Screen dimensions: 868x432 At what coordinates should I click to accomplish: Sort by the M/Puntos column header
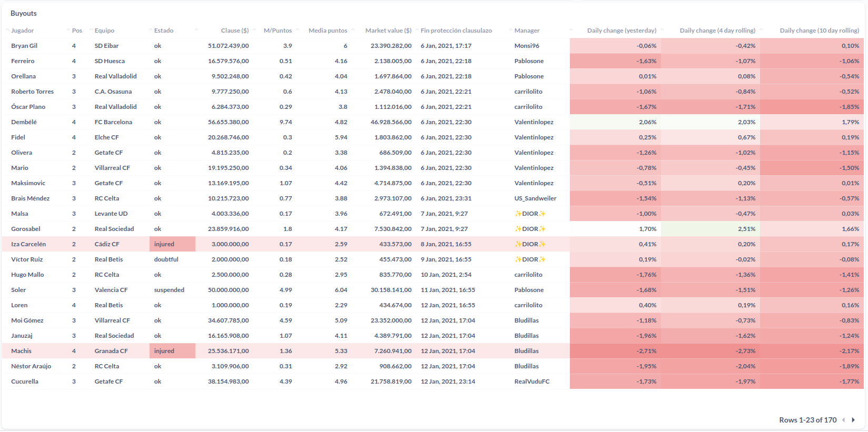tap(278, 31)
